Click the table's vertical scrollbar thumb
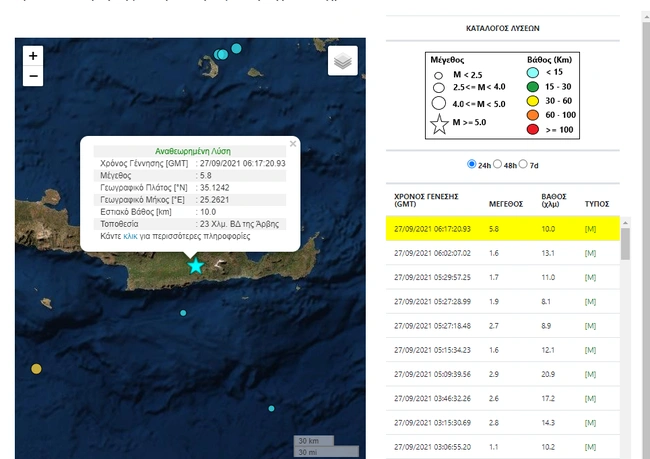The height and width of the screenshot is (459, 650). click(625, 245)
